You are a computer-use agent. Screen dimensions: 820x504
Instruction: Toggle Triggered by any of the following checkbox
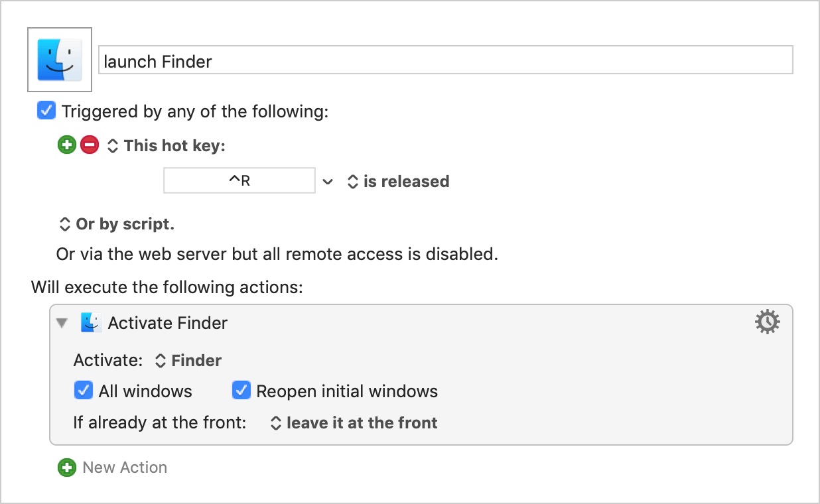click(46, 111)
